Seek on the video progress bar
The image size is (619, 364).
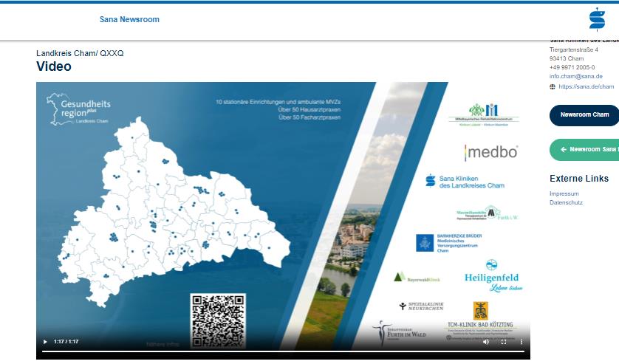pyautogui.click(x=283, y=351)
